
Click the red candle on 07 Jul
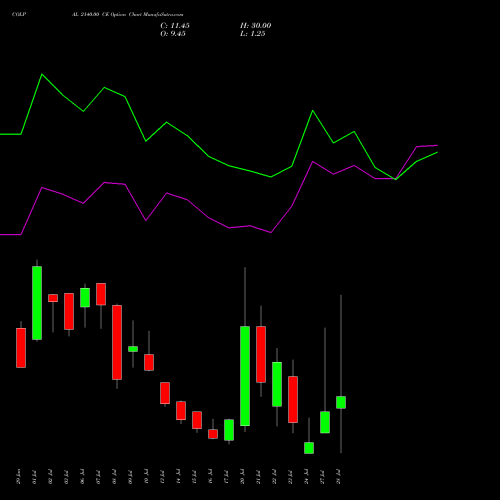101,294
